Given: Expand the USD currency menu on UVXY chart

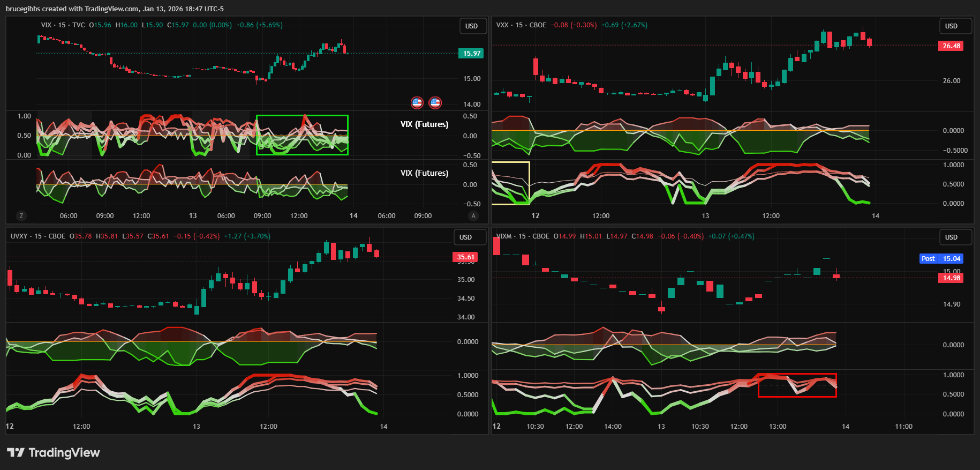Looking at the screenshot, I should [466, 237].
